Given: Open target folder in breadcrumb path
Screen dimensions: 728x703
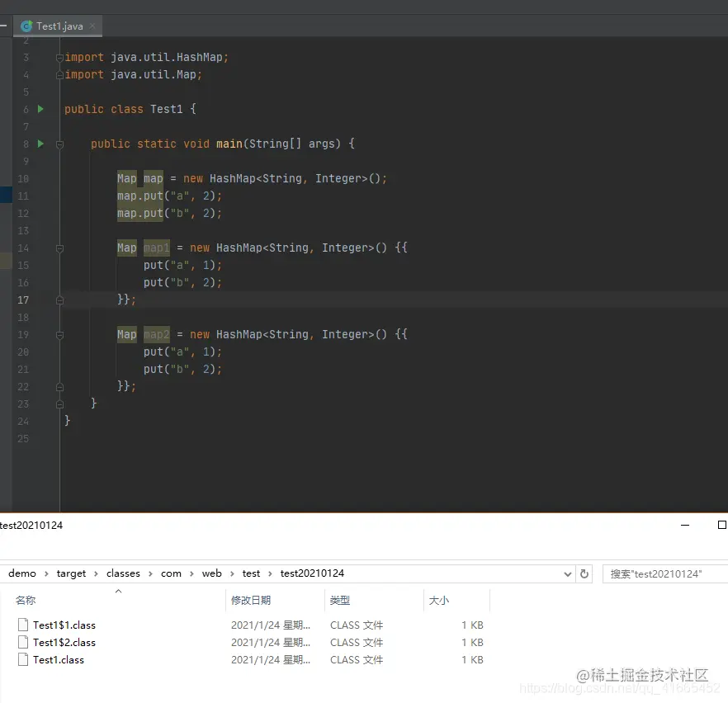Looking at the screenshot, I should point(71,573).
